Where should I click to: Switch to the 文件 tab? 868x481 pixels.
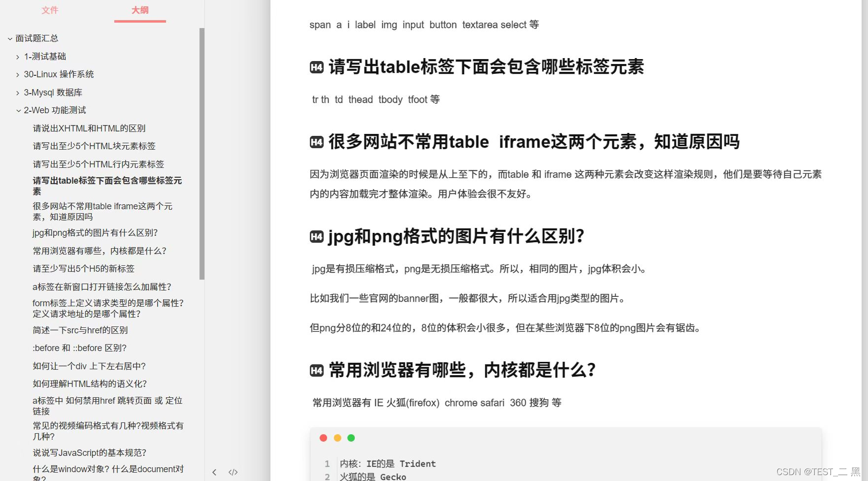tap(49, 10)
